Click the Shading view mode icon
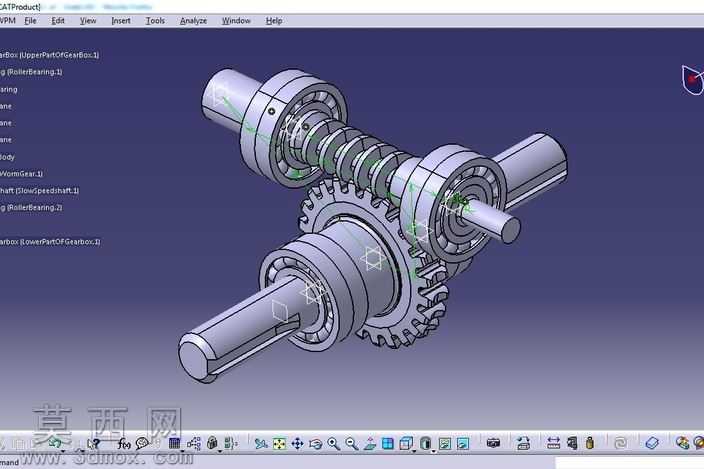The image size is (704, 469). click(x=426, y=443)
